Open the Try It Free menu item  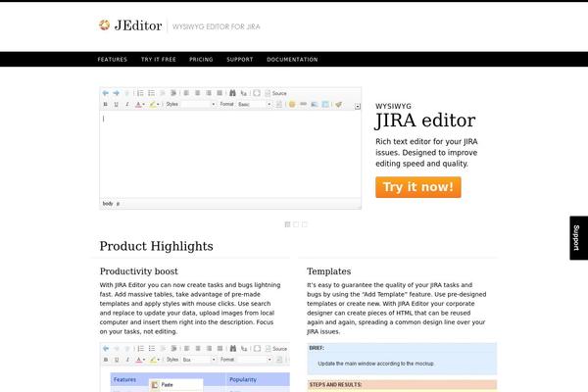tap(158, 59)
